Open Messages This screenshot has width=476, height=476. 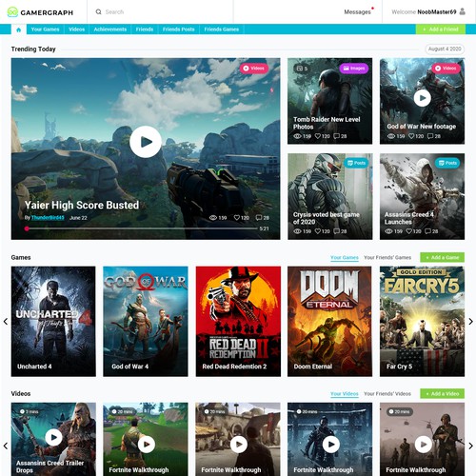(357, 12)
